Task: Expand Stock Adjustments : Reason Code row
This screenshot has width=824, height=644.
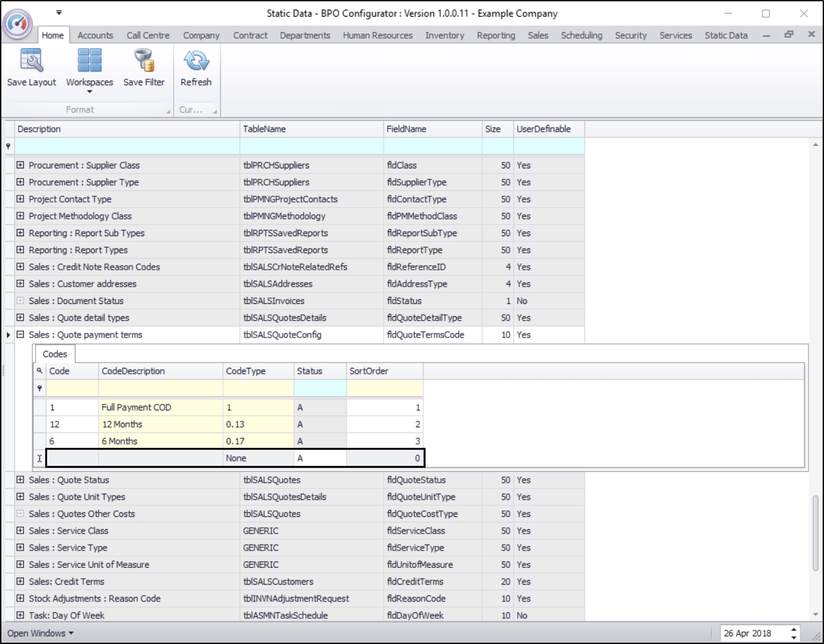Action: (x=20, y=598)
